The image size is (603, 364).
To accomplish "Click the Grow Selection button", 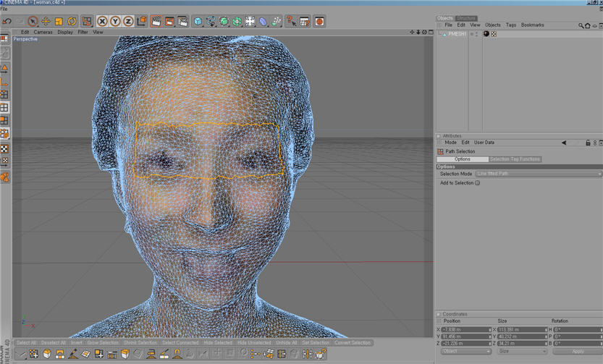I will coord(103,342).
